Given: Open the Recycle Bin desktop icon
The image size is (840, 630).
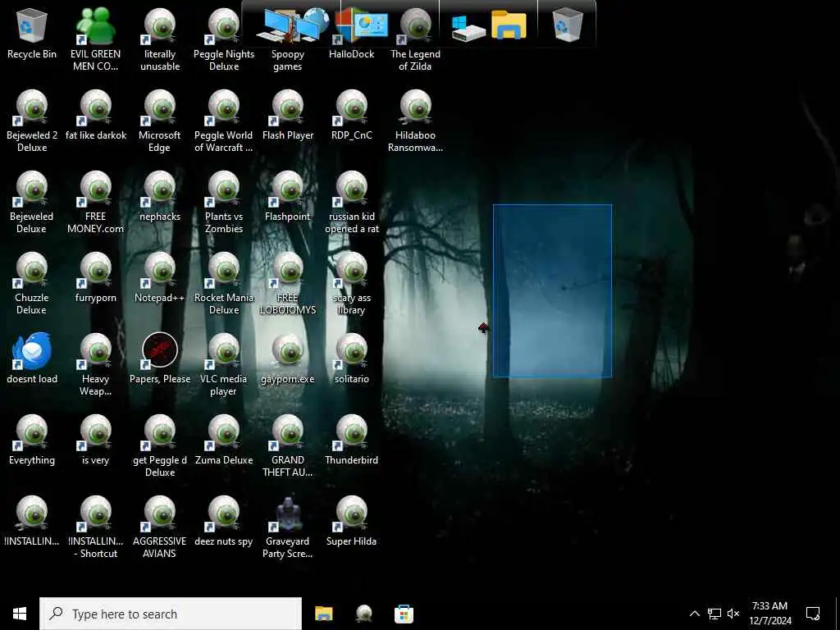Looking at the screenshot, I should 32,33.
